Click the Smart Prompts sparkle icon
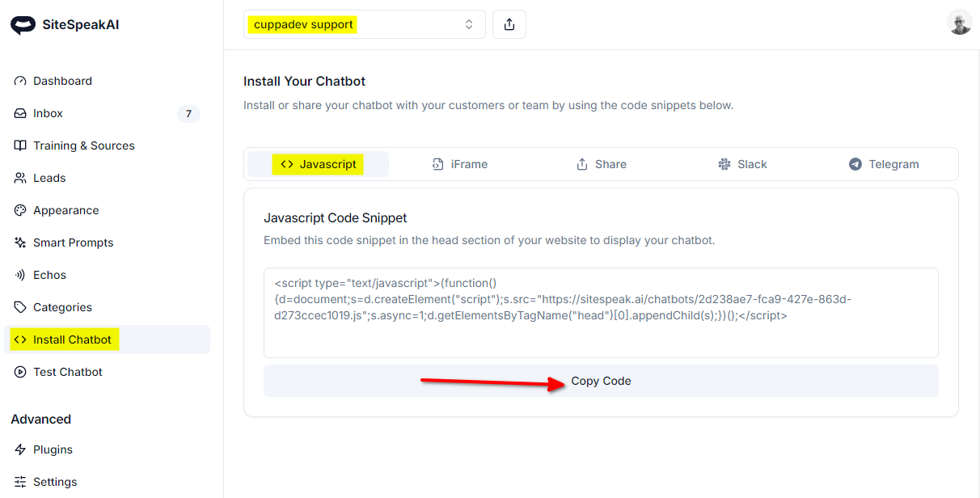Viewport: 980px width, 498px height. tap(20, 243)
